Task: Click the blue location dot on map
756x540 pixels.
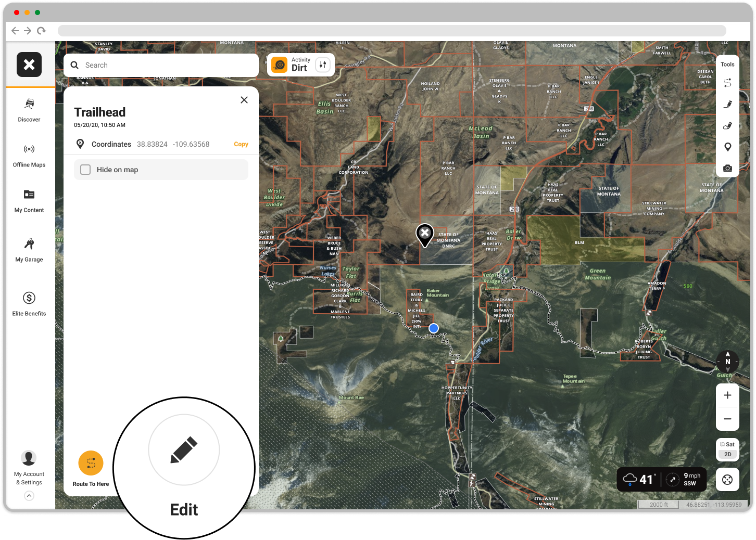Action: (434, 328)
